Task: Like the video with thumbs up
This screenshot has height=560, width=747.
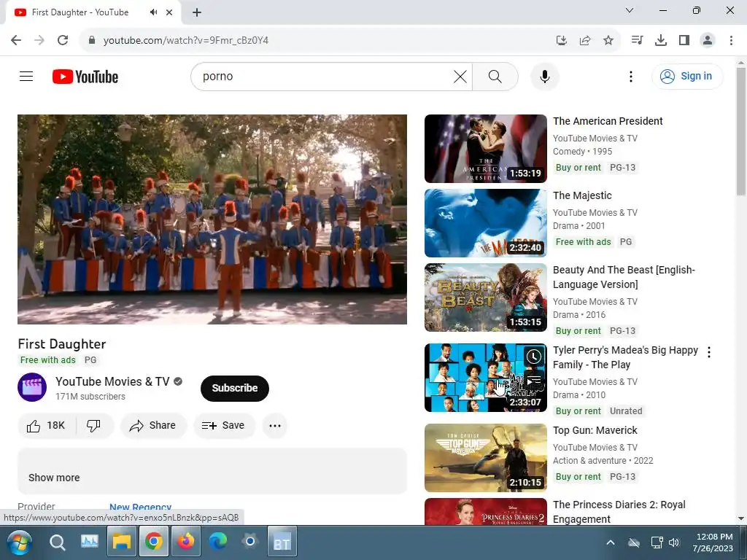Action: coord(46,425)
